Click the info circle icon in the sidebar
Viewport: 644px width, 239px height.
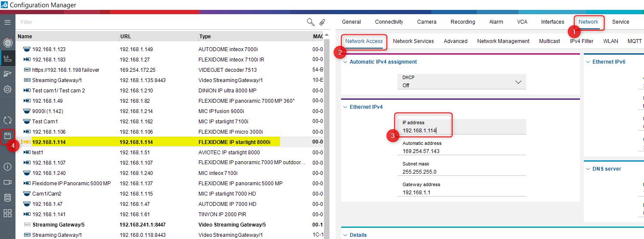pos(7,167)
